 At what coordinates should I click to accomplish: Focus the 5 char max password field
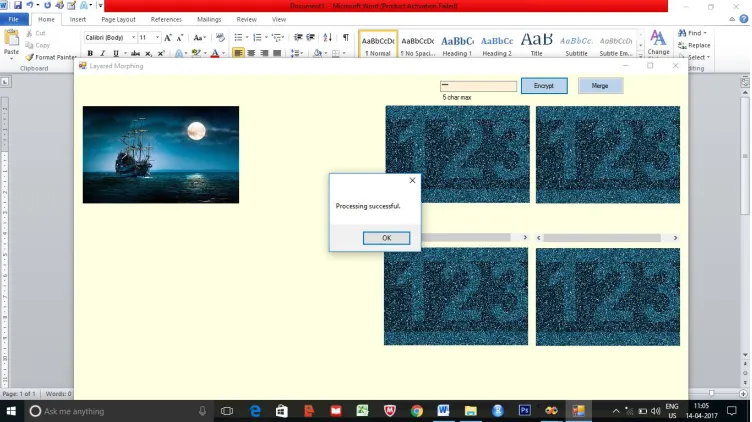(x=478, y=86)
